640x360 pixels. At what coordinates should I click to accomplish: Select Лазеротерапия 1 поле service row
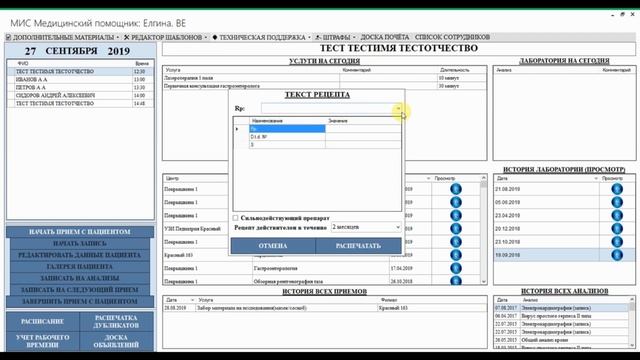pyautogui.click(x=325, y=78)
